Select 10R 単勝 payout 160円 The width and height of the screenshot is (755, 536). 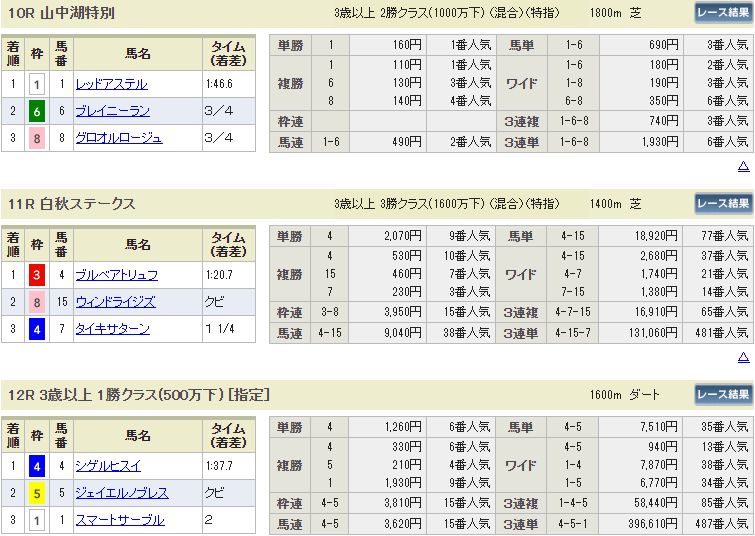407,45
